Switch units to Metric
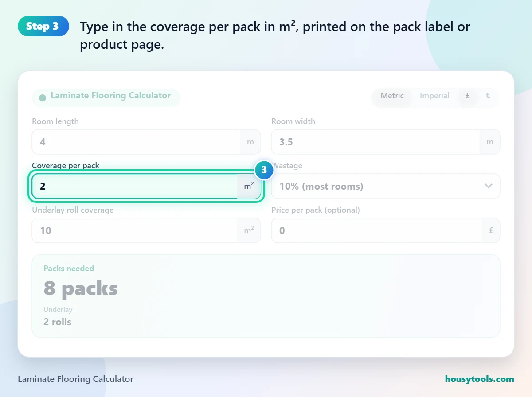This screenshot has width=532, height=397. coord(392,96)
